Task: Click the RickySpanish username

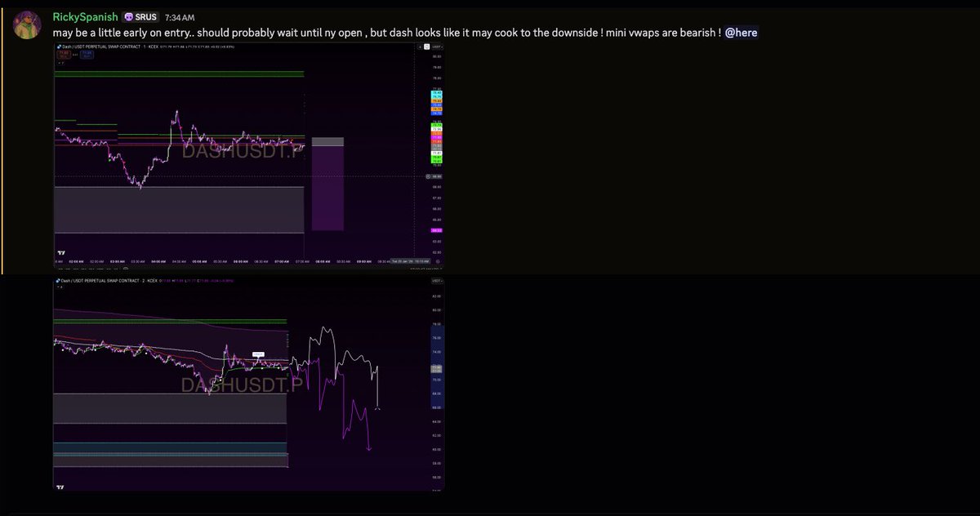Action: 84,17
